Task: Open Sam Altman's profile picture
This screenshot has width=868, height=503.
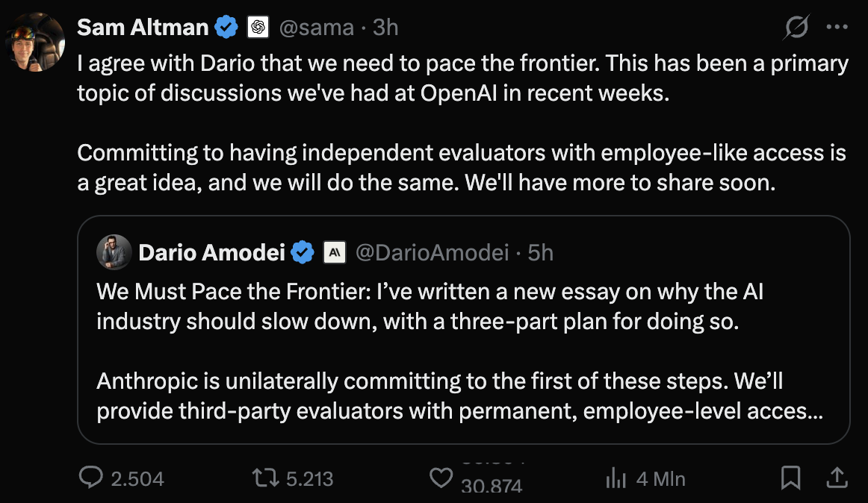Action: 35,42
